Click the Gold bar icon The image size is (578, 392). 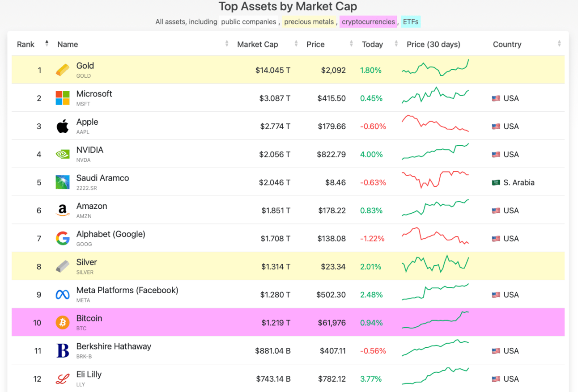[63, 70]
